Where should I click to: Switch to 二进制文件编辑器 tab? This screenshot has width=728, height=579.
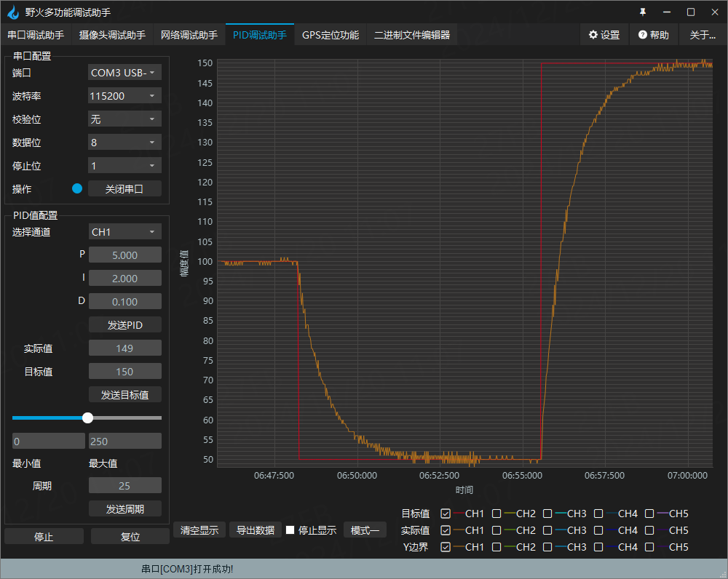click(412, 35)
